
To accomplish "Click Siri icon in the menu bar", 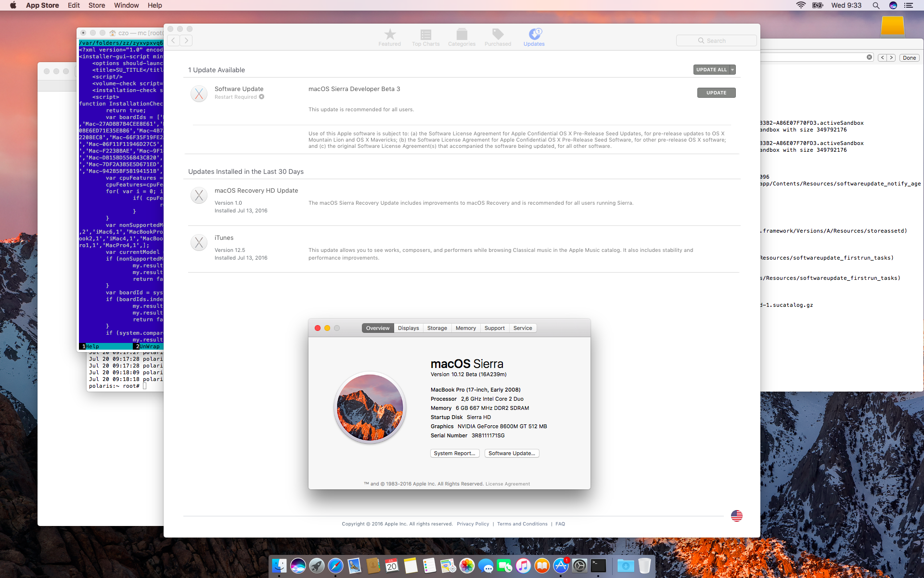I will pos(893,5).
